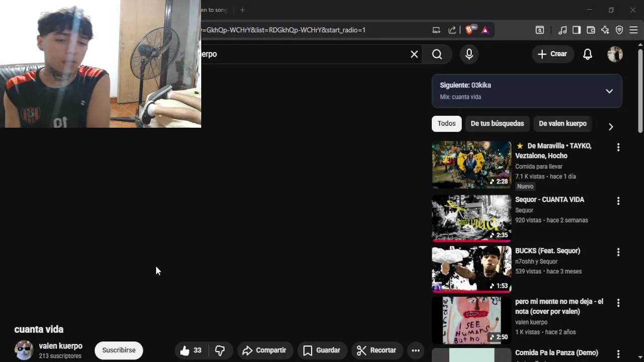Image resolution: width=644 pixels, height=362 pixels.
Task: Click the valen kuerpo channel avatar
Action: tap(24, 350)
